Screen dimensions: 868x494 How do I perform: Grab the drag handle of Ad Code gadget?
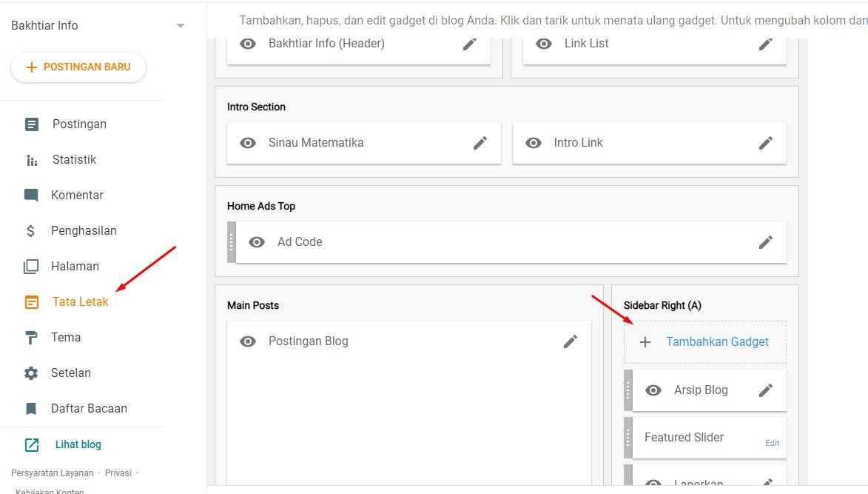click(x=232, y=242)
